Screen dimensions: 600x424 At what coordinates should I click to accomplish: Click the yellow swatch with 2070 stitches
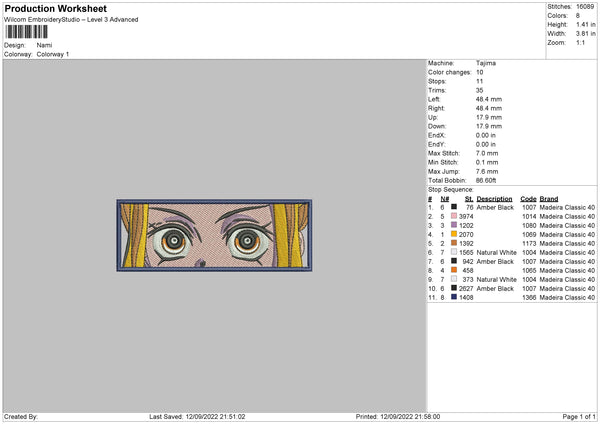454,234
